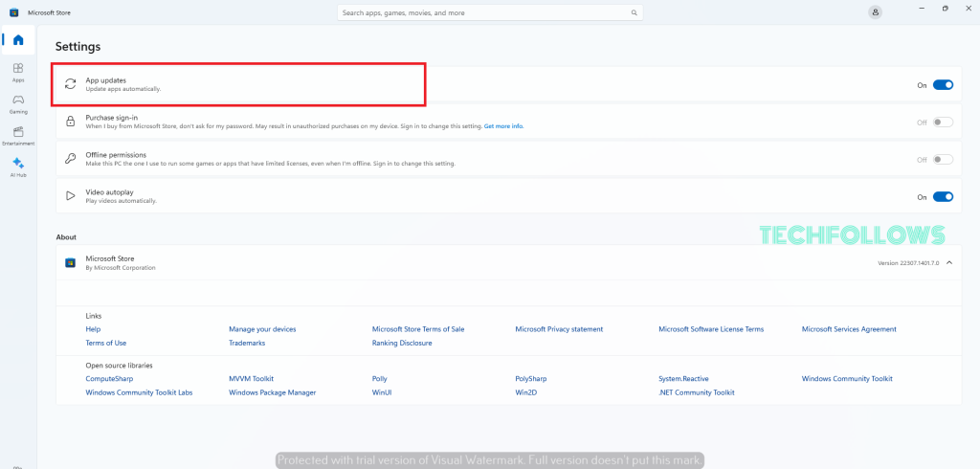Screen dimensions: 980x469
Task: Open the Ranking Disclosure link
Action: pos(402,343)
